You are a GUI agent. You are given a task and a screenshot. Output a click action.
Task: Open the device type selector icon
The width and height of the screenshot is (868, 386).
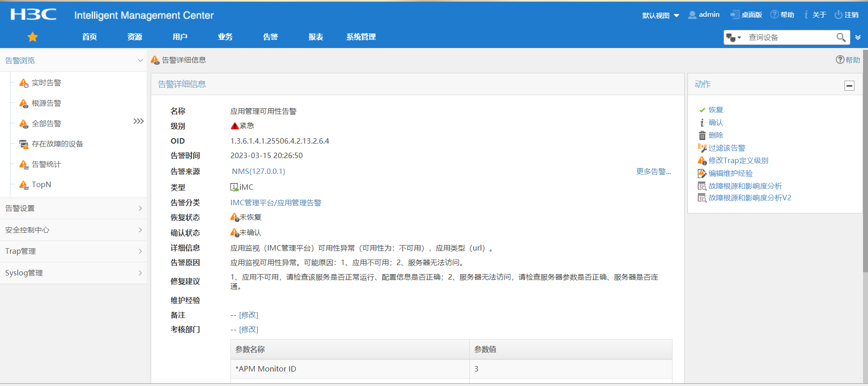(733, 38)
